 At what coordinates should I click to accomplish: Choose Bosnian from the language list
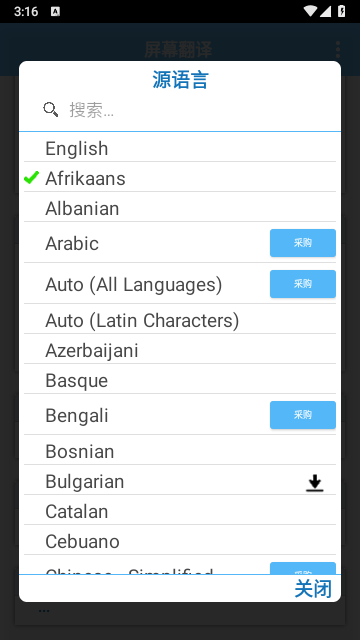tap(180, 450)
